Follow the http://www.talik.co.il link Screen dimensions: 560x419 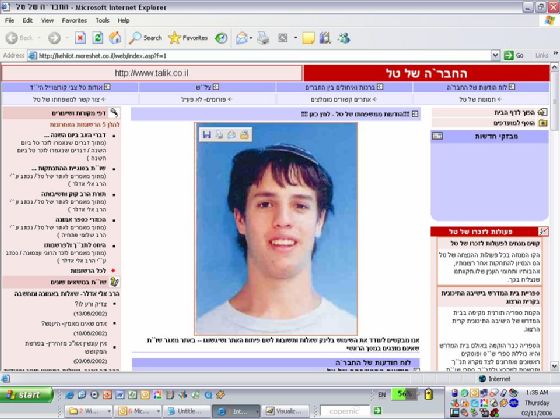(x=151, y=73)
